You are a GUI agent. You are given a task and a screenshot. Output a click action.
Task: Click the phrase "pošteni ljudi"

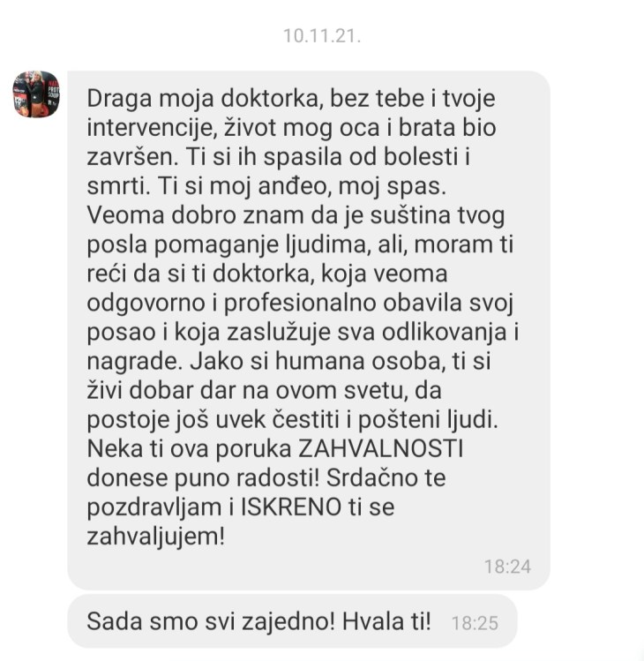[x=428, y=420]
